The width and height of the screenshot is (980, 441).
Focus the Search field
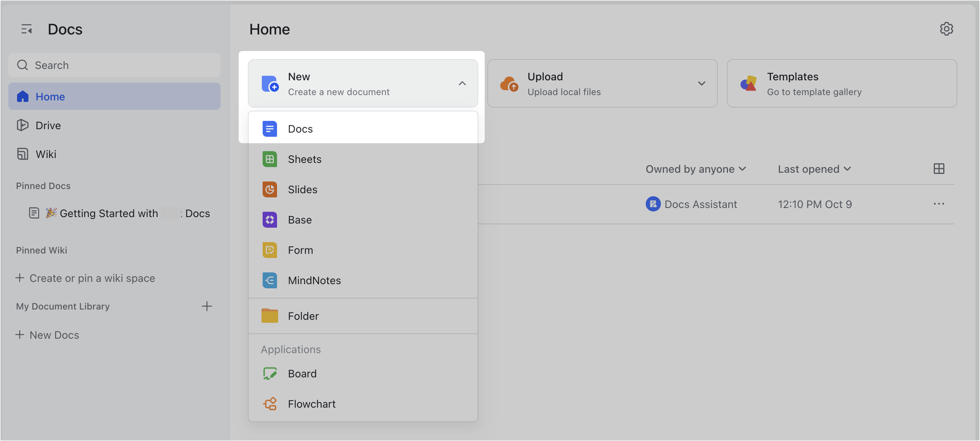114,65
